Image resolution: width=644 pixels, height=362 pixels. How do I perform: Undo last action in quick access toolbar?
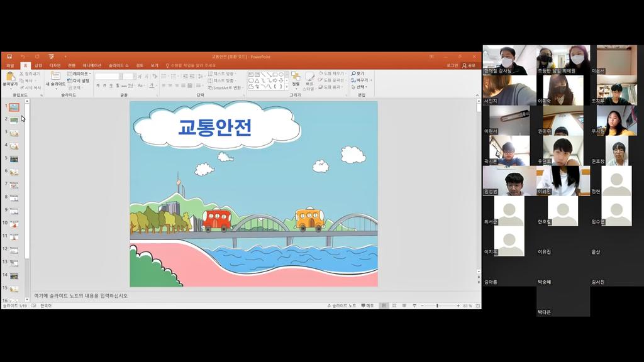click(x=23, y=57)
